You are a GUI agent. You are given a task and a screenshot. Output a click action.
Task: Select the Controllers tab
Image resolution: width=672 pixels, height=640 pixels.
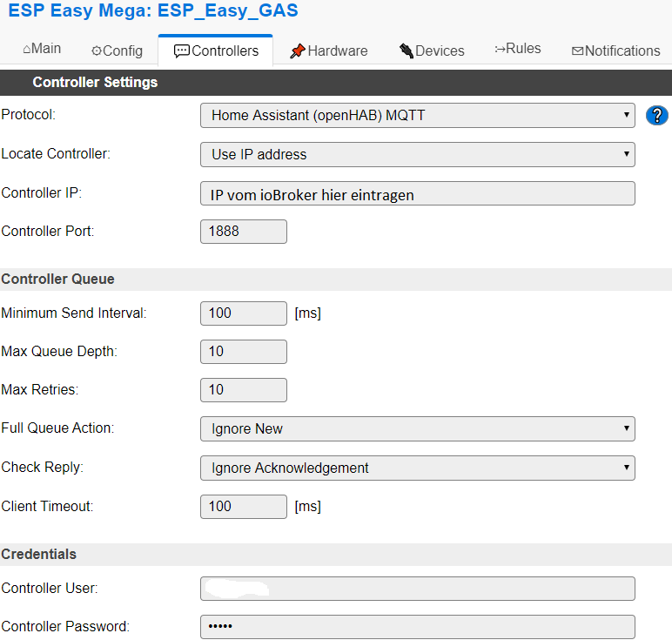(x=216, y=51)
